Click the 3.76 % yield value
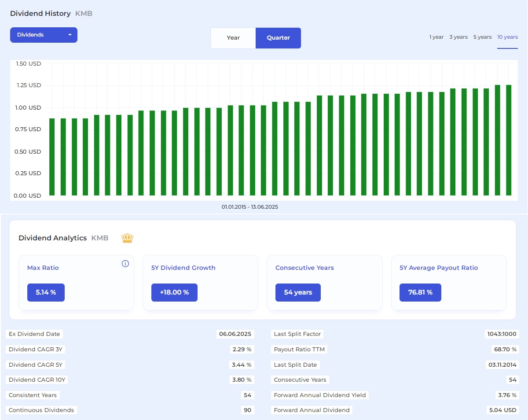Viewport: 528px width, 420px height. tap(507, 395)
